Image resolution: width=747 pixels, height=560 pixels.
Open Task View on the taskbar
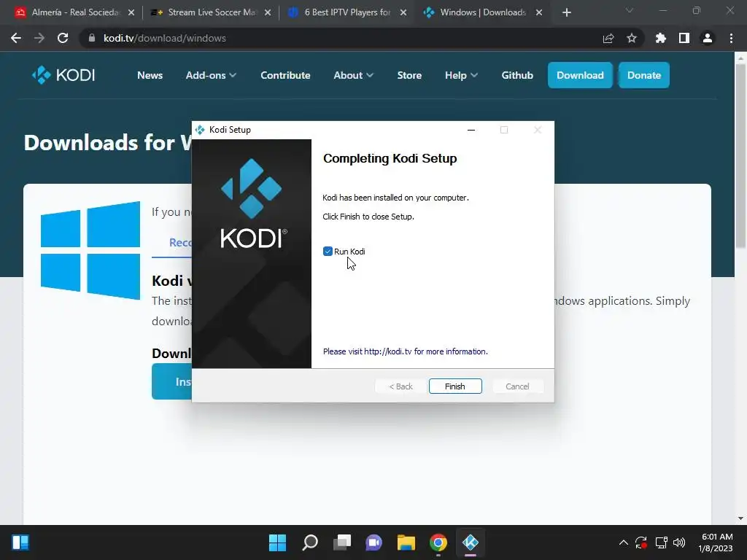coord(341,542)
